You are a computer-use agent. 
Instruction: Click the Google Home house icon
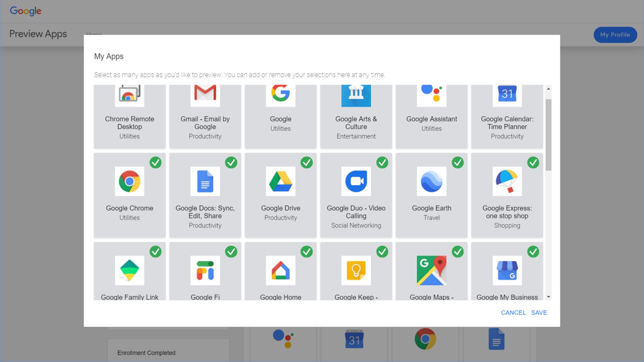click(x=281, y=271)
